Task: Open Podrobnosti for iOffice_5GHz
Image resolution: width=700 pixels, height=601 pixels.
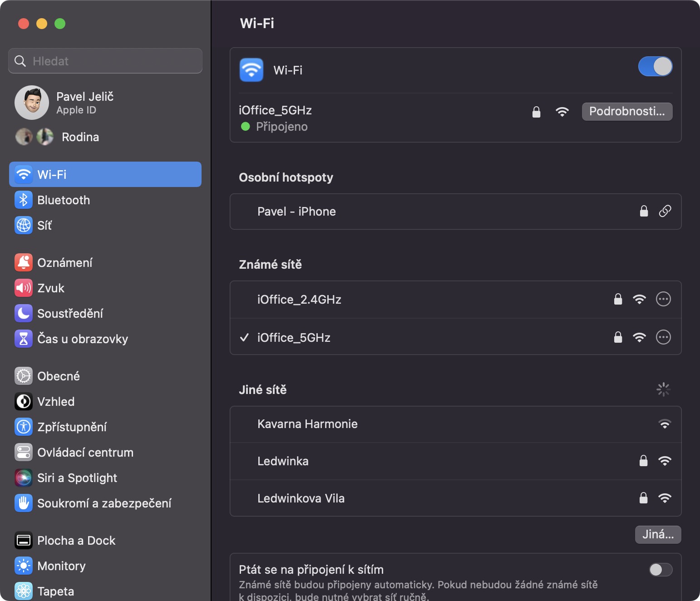Action: pyautogui.click(x=627, y=112)
